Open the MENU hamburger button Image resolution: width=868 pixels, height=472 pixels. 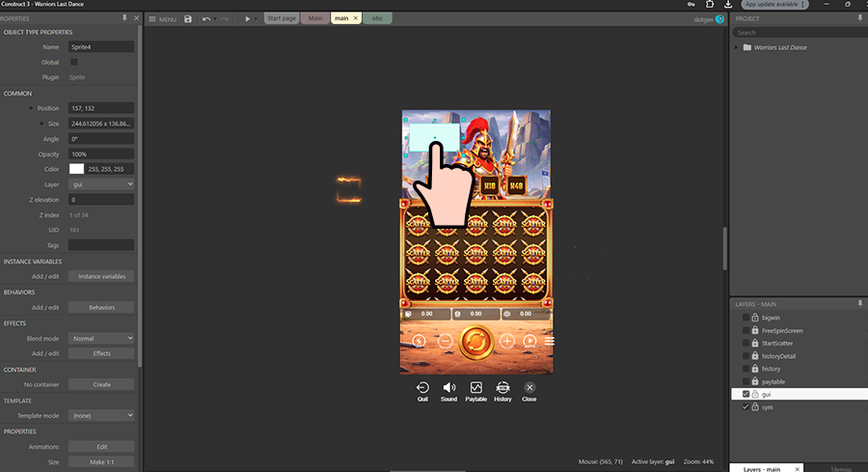(162, 19)
